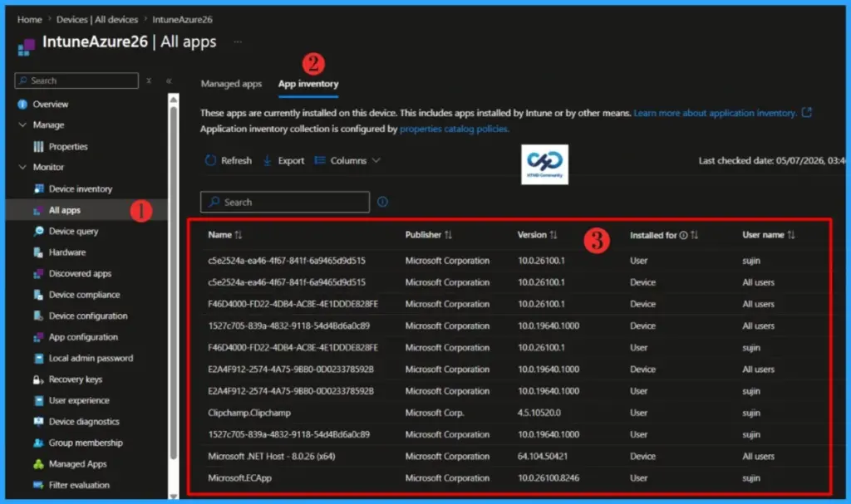Image resolution: width=851 pixels, height=504 pixels.
Task: Sort by Installed for column arrows
Action: coord(694,235)
